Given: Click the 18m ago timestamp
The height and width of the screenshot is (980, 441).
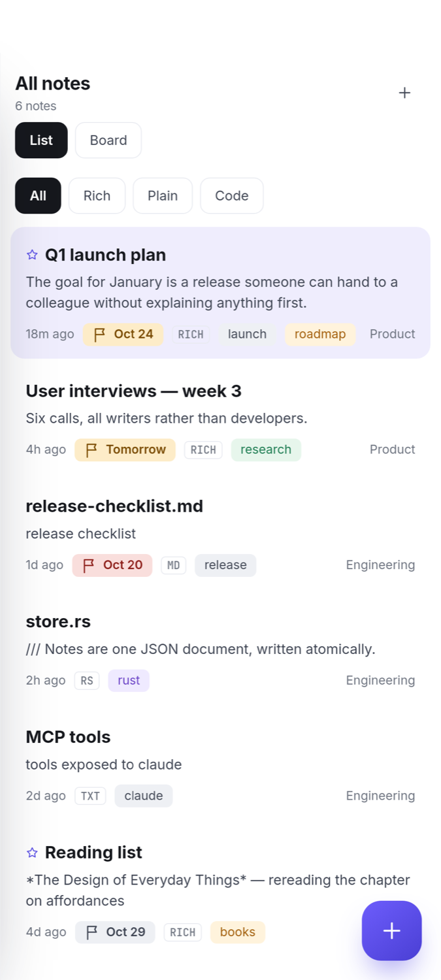Looking at the screenshot, I should tap(50, 334).
